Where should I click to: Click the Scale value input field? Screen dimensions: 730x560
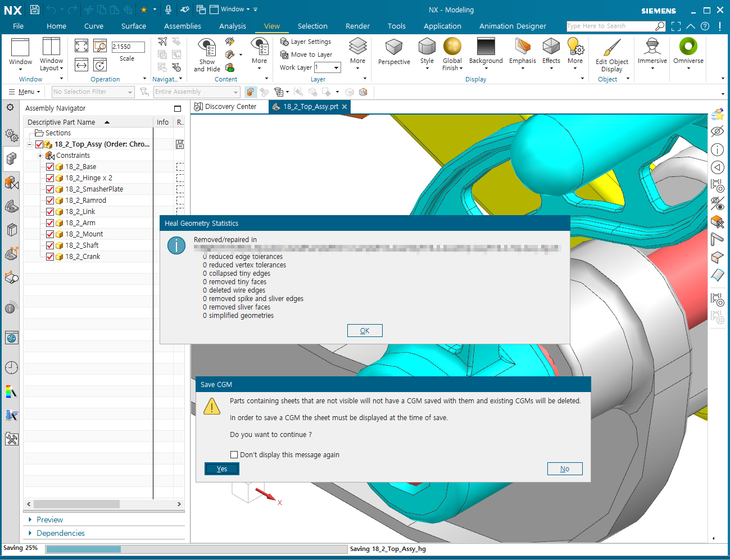(128, 47)
